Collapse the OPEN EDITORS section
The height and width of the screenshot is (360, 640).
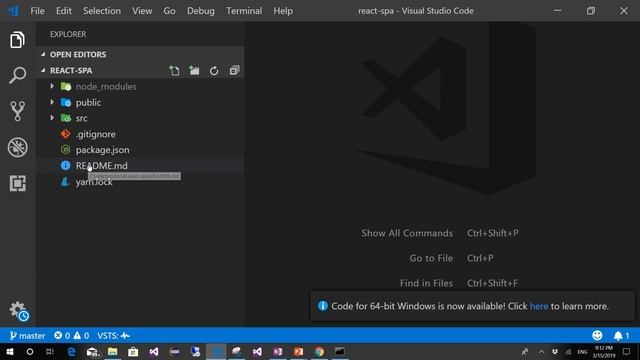43,54
